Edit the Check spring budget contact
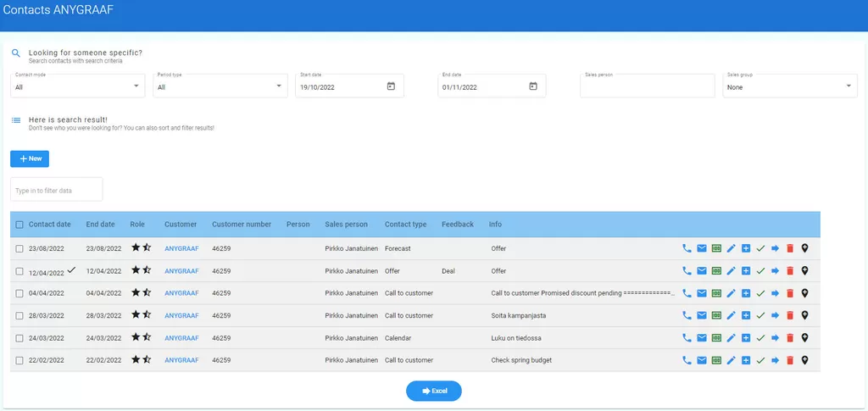This screenshot has width=868, height=411. click(x=732, y=360)
